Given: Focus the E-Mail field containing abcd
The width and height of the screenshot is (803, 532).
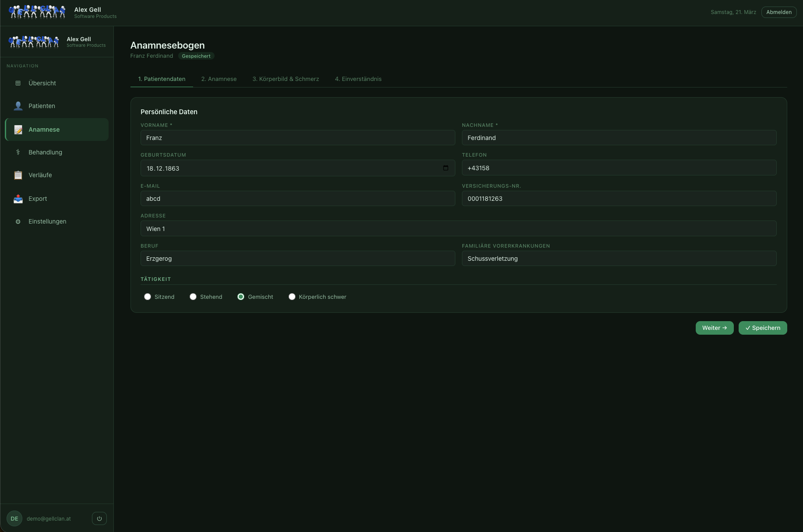Looking at the screenshot, I should [x=298, y=199].
